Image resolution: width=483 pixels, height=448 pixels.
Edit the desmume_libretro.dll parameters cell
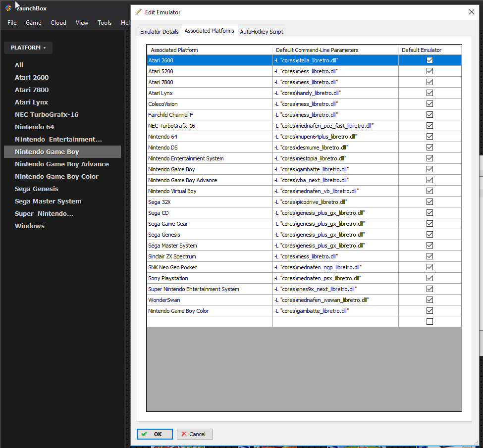click(335, 148)
